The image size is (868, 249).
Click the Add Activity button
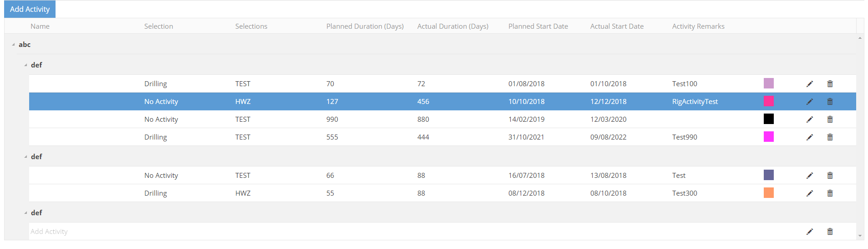pyautogui.click(x=30, y=9)
